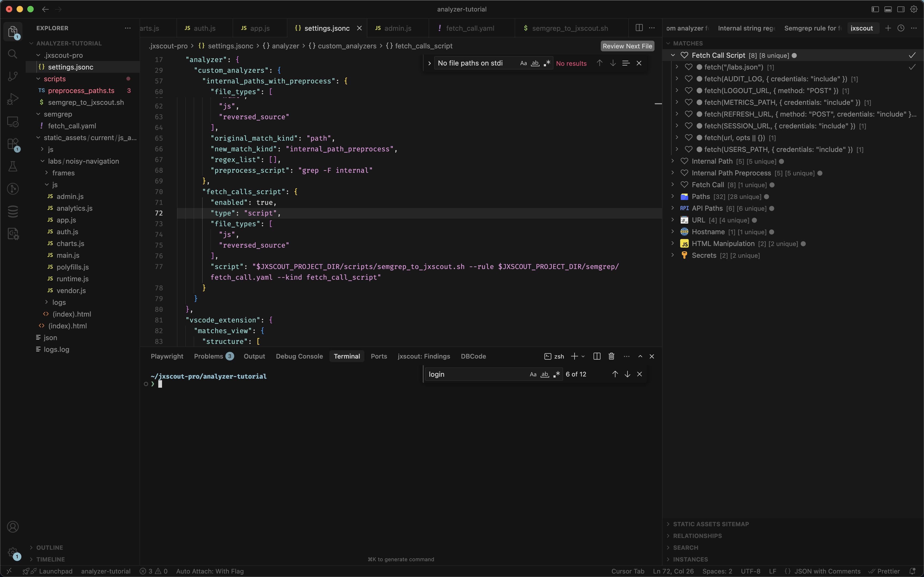Expand the Internal Path matches group
The image size is (924, 577).
click(673, 161)
